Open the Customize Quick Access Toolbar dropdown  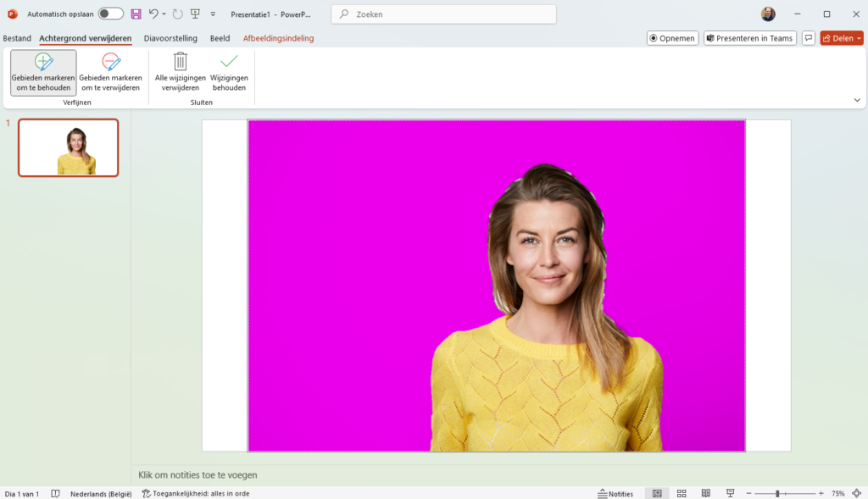coord(213,14)
